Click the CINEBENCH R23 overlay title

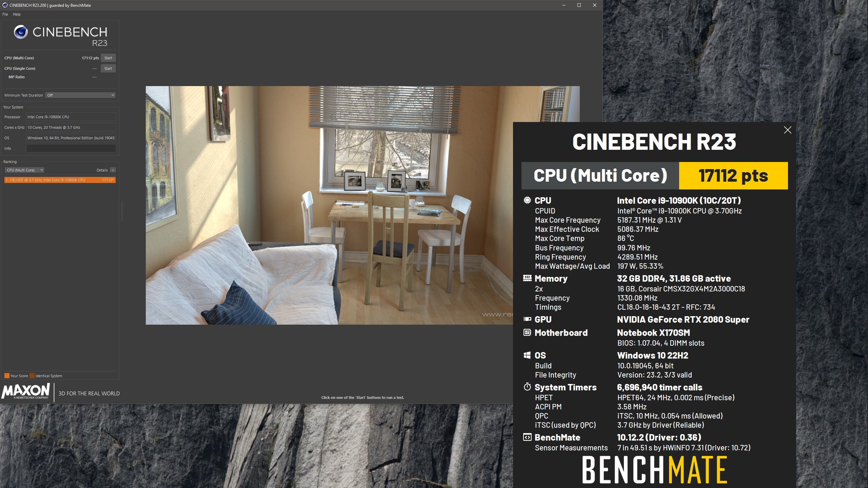point(654,142)
